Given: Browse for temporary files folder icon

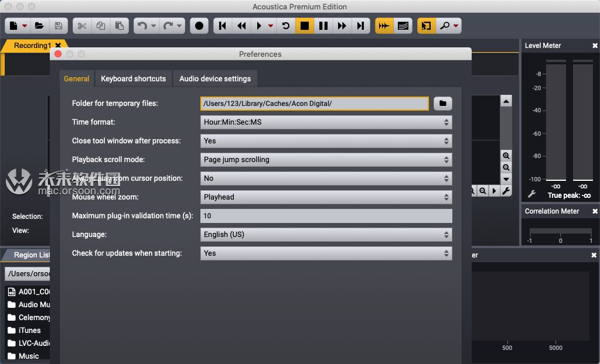Looking at the screenshot, I should (x=443, y=104).
